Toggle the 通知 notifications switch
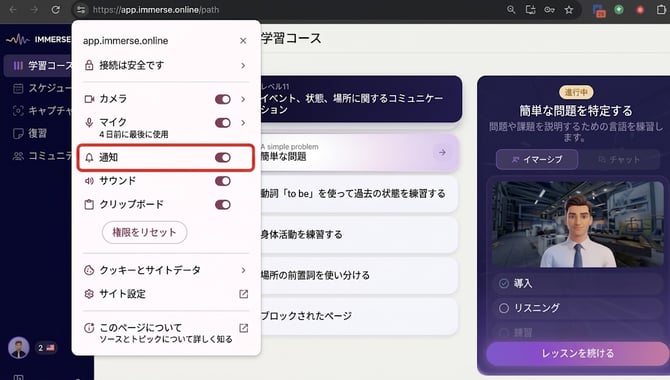The height and width of the screenshot is (380, 670). [x=223, y=158]
